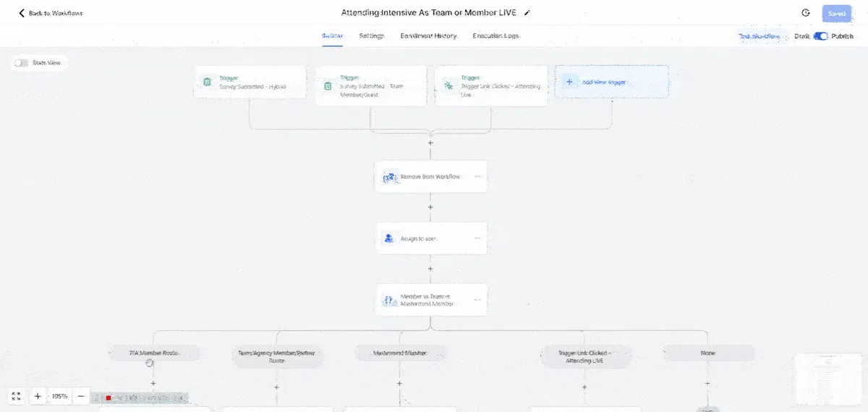Add New Trigger
Viewport: 868px width, 412px height.
click(x=612, y=82)
